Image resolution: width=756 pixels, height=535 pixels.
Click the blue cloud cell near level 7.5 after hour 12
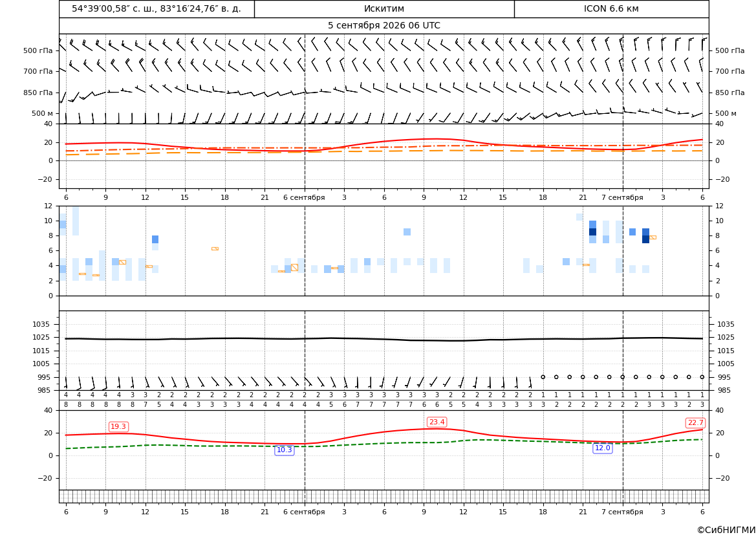(x=155, y=239)
